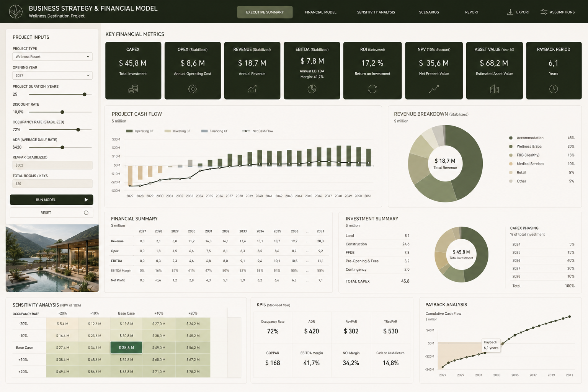588x392 pixels.
Task: Click the pie chart icon on EBITDA card
Action: pos(312,89)
